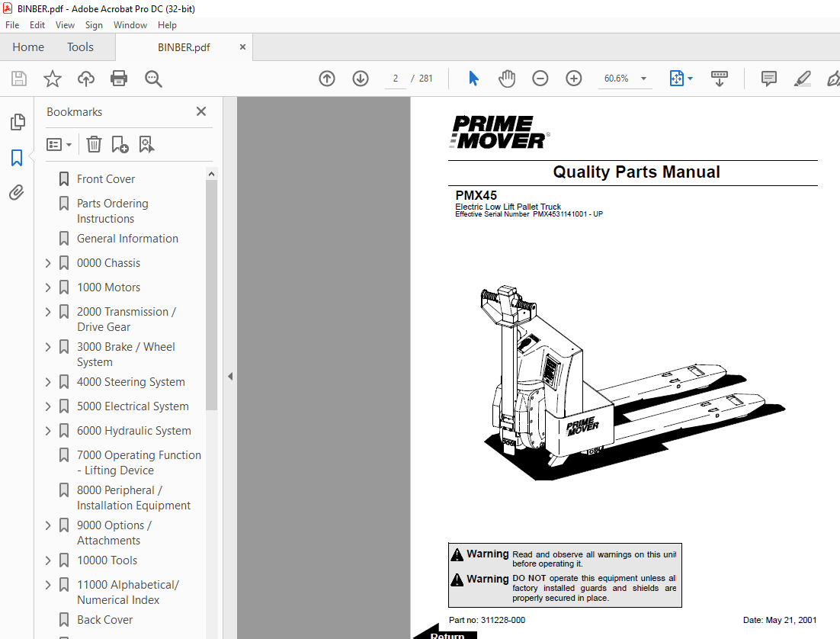Viewport: 840px width, 639px height.
Task: Add a new bookmark icon
Action: point(120,144)
